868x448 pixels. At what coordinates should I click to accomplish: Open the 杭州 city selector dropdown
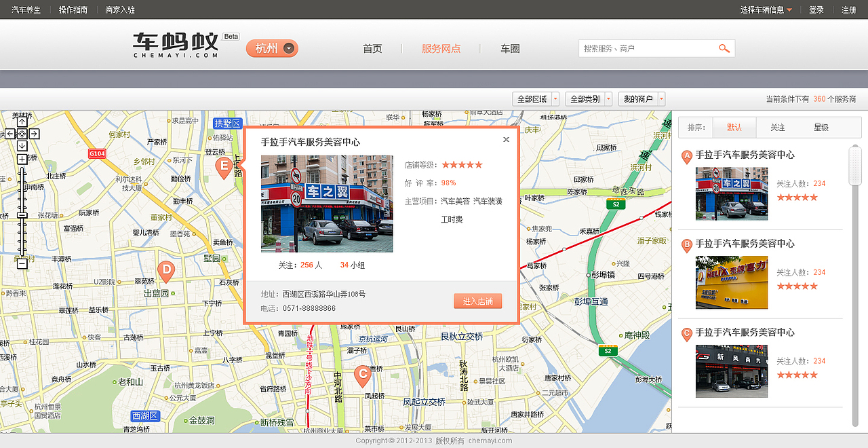coord(272,48)
